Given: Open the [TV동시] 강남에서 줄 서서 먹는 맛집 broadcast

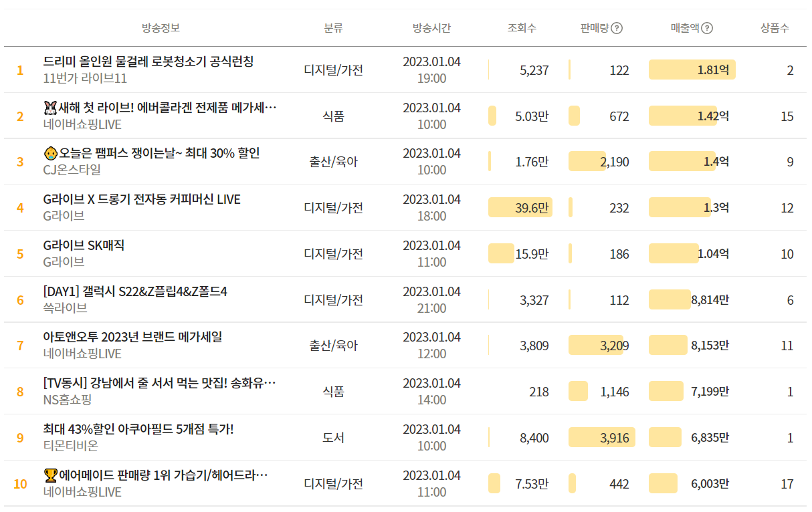Looking at the screenshot, I should 159,383.
